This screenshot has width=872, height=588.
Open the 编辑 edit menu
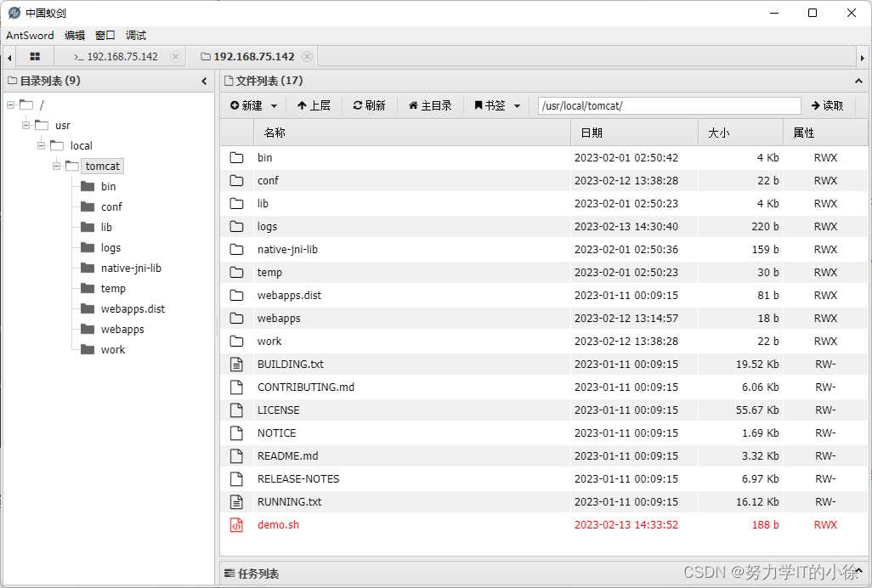tap(75, 35)
